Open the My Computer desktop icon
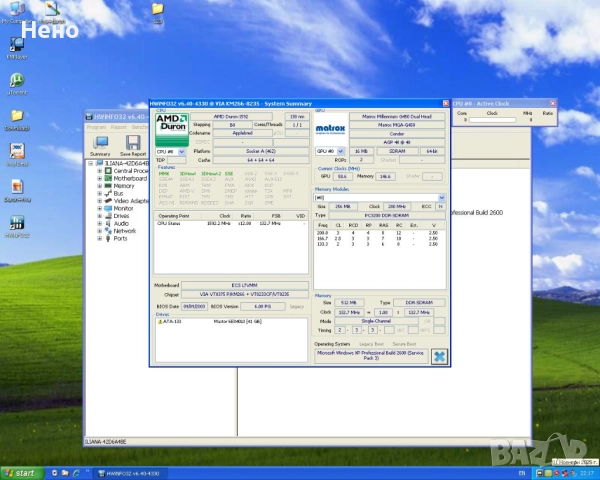600x480 pixels. [x=16, y=9]
